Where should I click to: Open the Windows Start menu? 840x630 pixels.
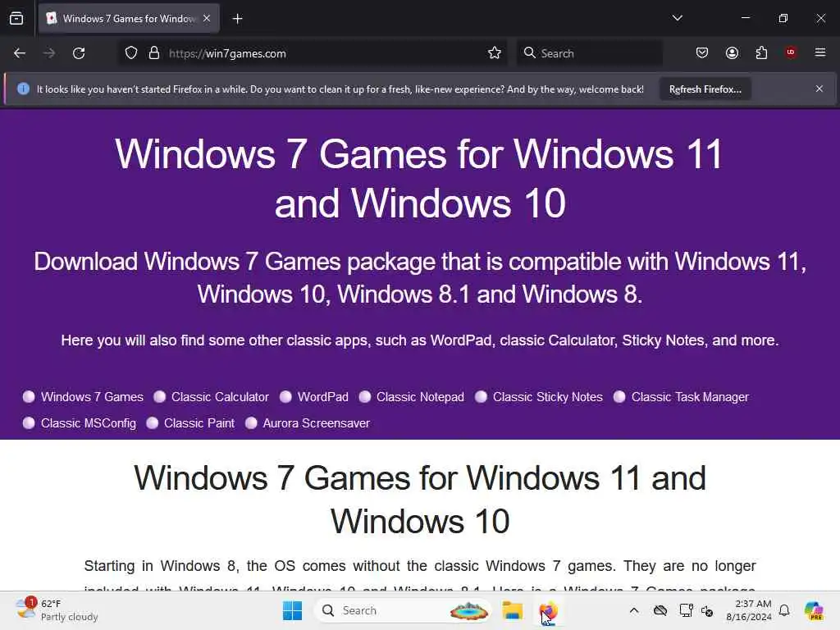tap(292, 610)
